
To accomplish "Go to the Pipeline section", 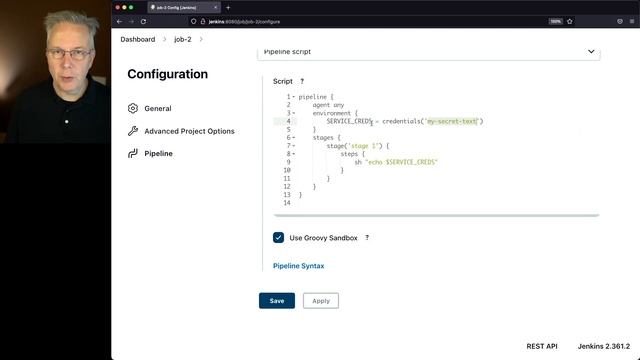I will 158,153.
